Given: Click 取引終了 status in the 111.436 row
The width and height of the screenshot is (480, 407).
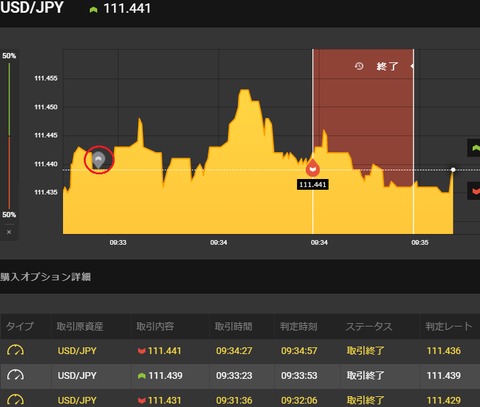Looking at the screenshot, I should pos(365,351).
